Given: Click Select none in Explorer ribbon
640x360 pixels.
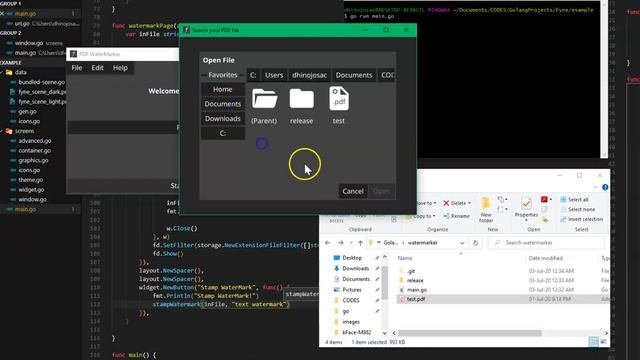Looking at the screenshot, I should (578, 209).
